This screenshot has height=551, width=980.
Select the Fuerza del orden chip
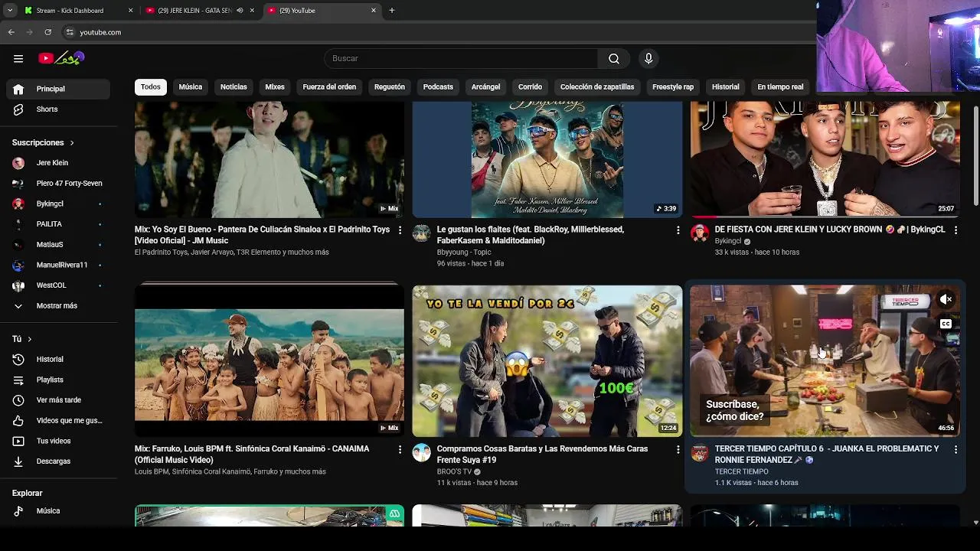coord(329,87)
